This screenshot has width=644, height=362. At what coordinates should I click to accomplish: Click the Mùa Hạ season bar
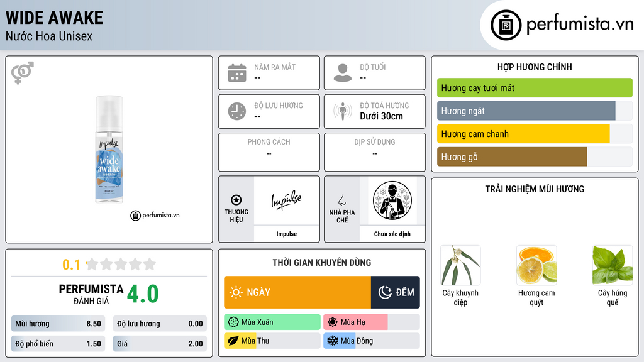pyautogui.click(x=372, y=322)
